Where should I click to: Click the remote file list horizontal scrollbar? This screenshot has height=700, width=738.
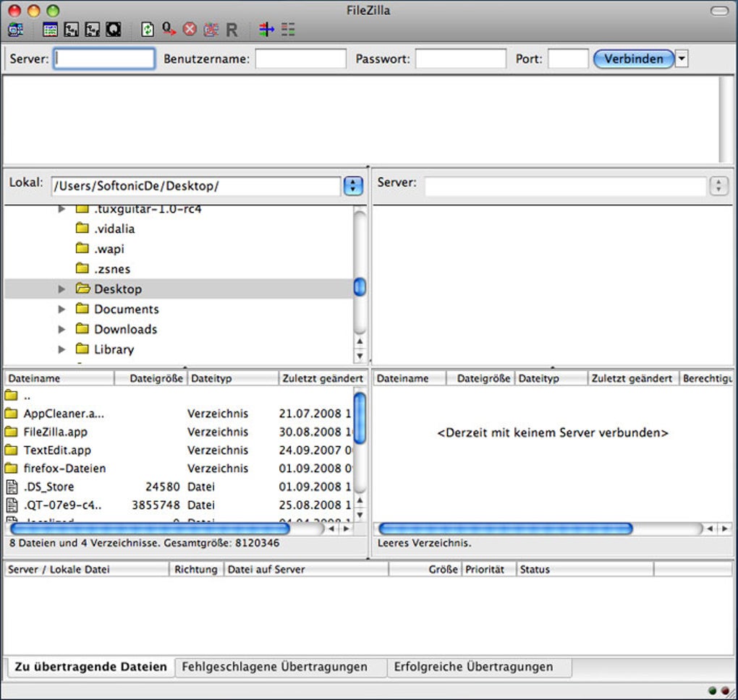pyautogui.click(x=506, y=529)
